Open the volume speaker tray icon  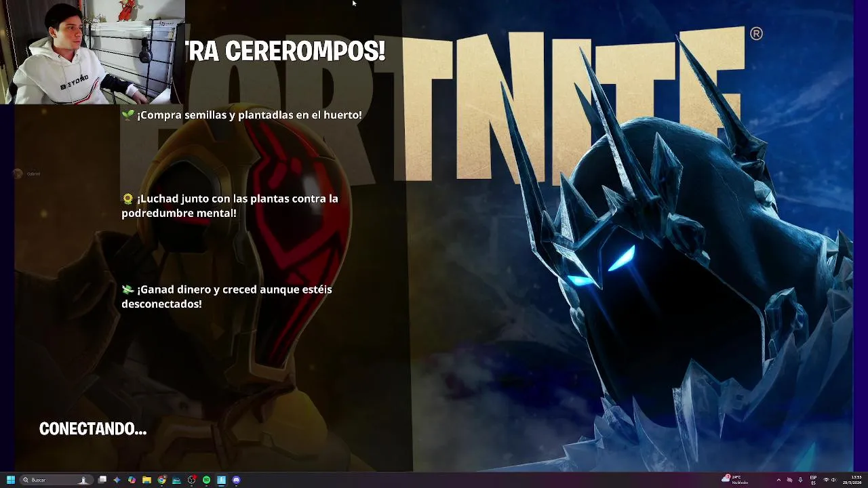coord(833,480)
